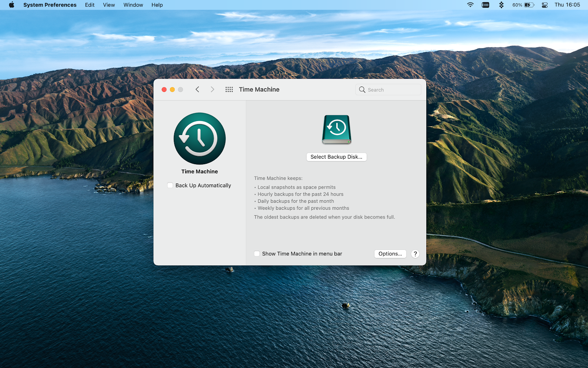The width and height of the screenshot is (588, 368).
Task: Click the green backup disk icon
Action: [337, 129]
